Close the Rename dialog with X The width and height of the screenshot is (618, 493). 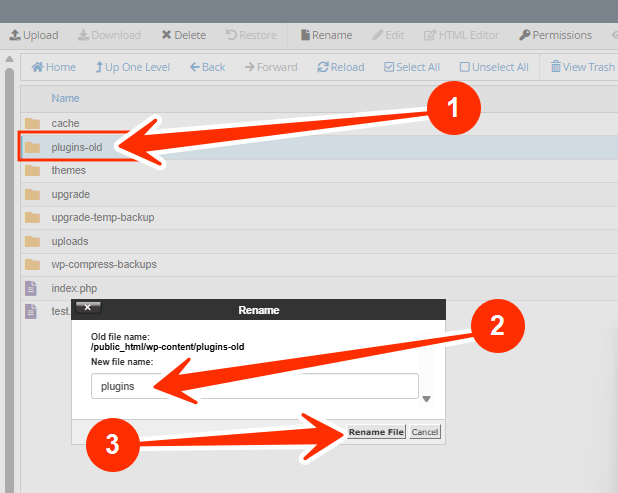pos(88,307)
